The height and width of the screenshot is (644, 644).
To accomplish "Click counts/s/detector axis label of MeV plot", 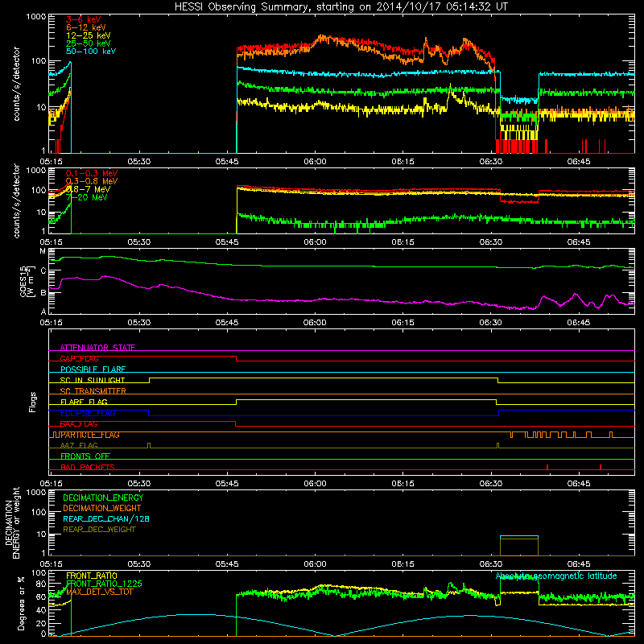I will [16, 200].
